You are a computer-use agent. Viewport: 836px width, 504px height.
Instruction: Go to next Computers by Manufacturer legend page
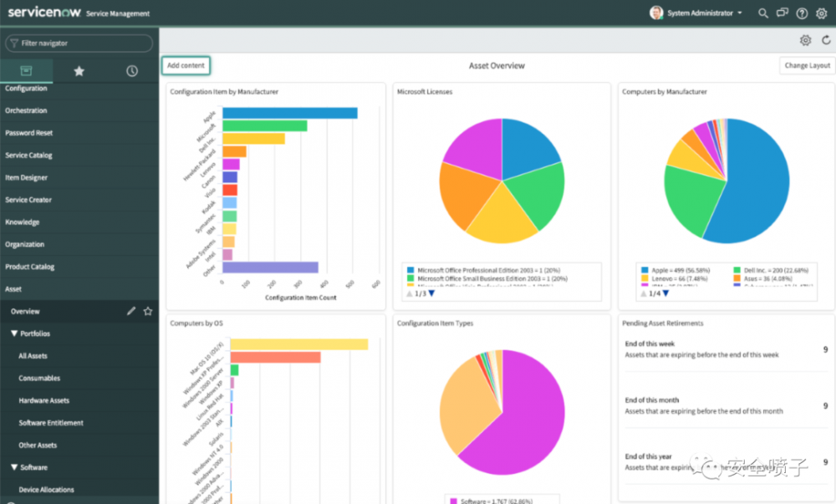[665, 293]
